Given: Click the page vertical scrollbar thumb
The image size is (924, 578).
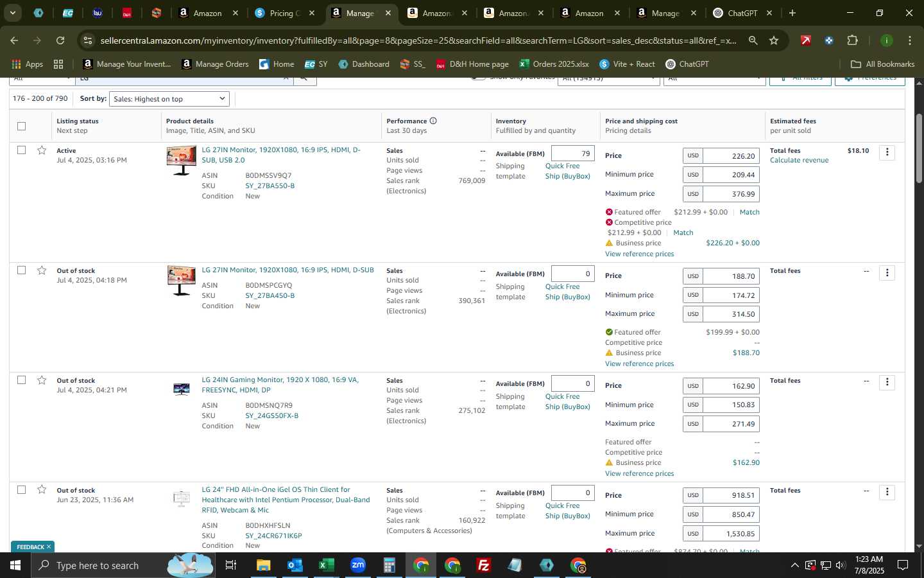Looking at the screenshot, I should (x=919, y=148).
